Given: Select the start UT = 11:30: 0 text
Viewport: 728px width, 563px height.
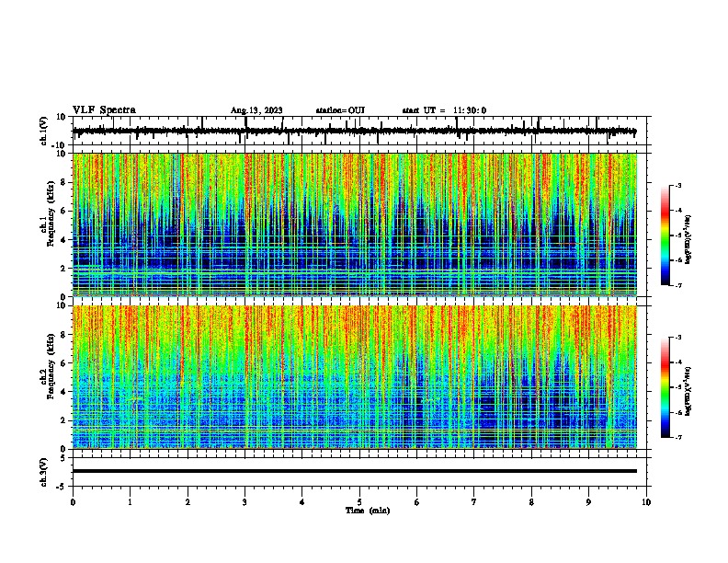Looking at the screenshot, I should [x=444, y=110].
